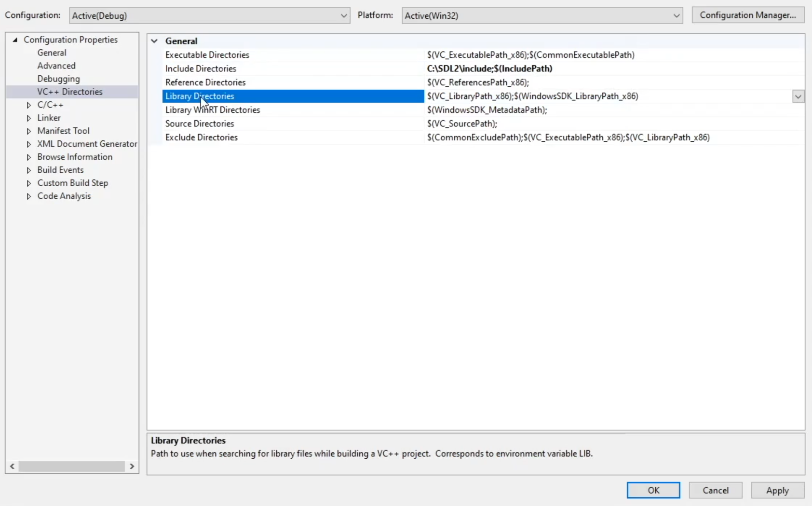Select the Library Directories property row
The width and height of the screenshot is (812, 506).
pyautogui.click(x=484, y=96)
